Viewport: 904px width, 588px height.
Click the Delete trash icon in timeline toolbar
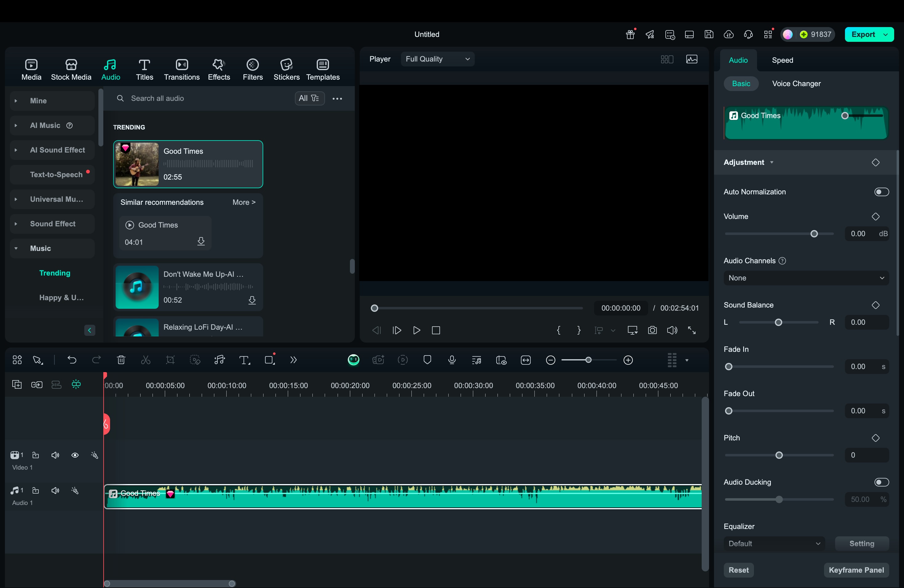121,360
